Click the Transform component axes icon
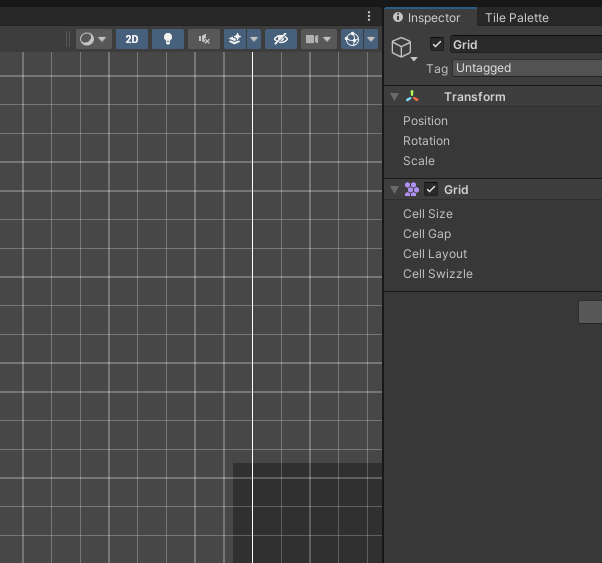602x563 pixels. [412, 96]
